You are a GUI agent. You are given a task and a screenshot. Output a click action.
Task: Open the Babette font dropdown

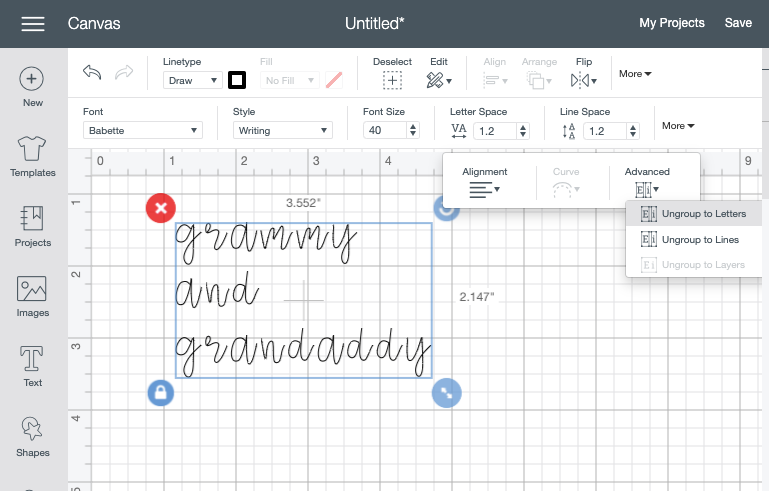[143, 130]
